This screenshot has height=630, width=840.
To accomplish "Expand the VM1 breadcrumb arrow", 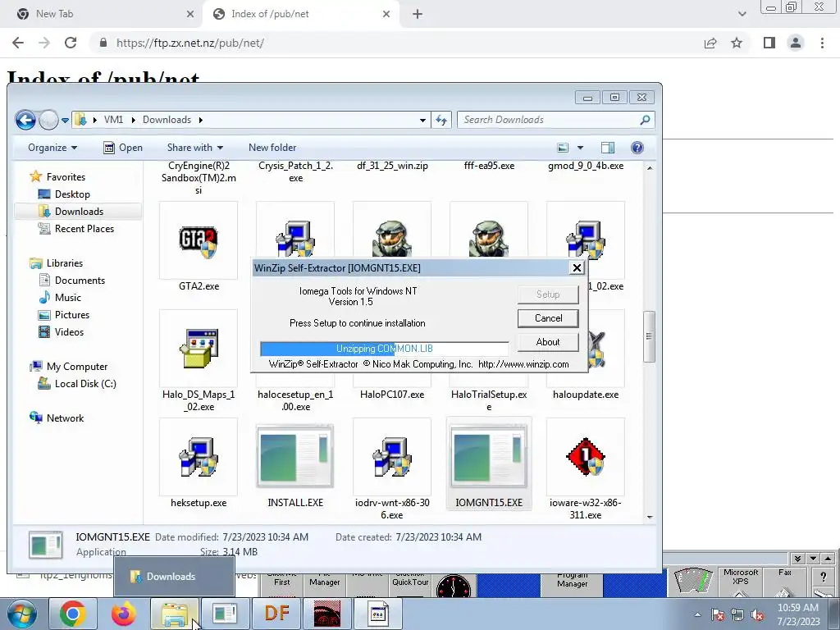I will click(x=133, y=120).
